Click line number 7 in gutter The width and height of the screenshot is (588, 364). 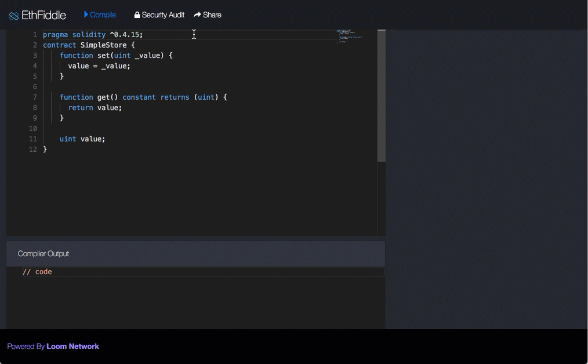(35, 97)
